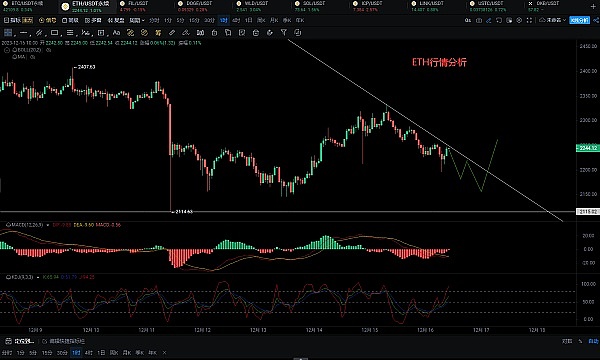Select the ETH/USDT perpetual ticker tab
The height and width of the screenshot is (360, 600).
[x=86, y=6]
